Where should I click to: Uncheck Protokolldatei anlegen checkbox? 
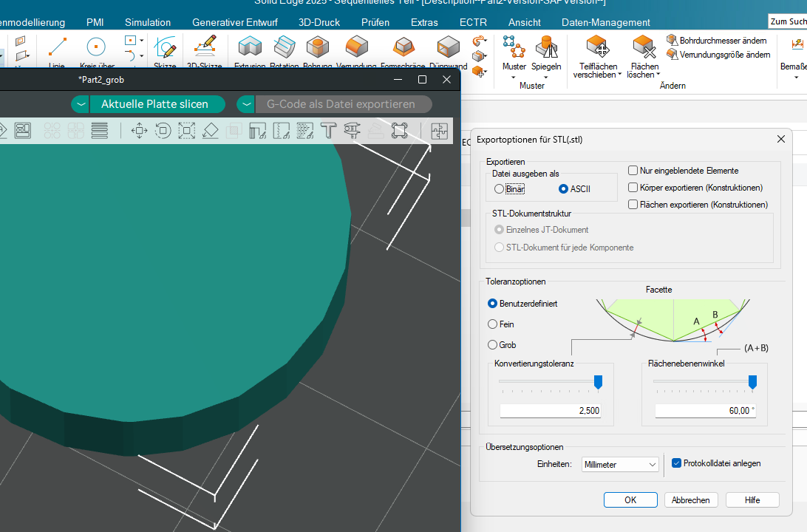pos(676,463)
